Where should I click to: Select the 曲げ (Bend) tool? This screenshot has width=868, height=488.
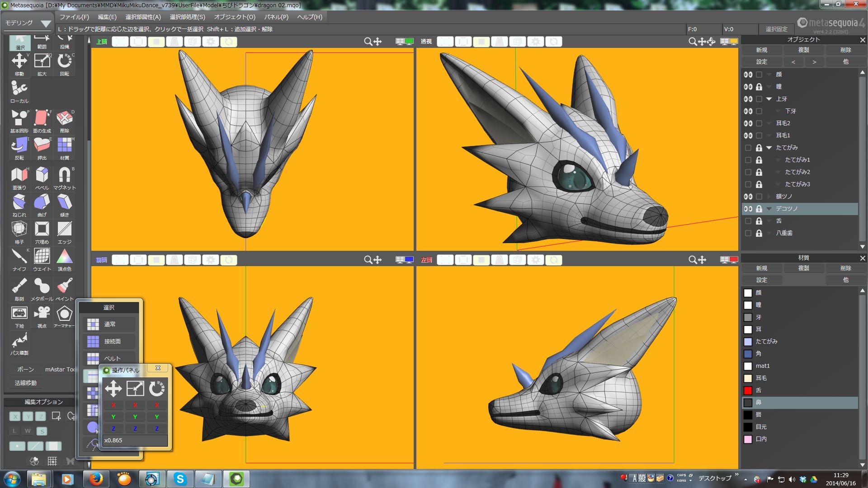pos(42,205)
